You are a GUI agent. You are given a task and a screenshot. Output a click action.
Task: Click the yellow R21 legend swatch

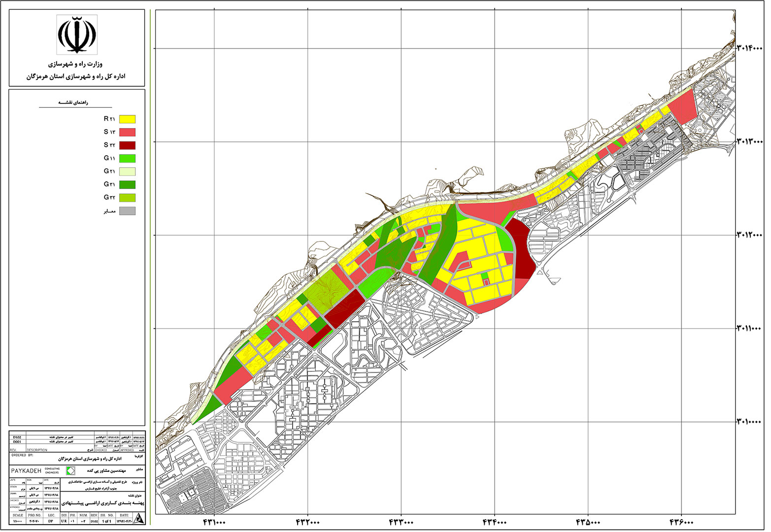click(x=128, y=119)
